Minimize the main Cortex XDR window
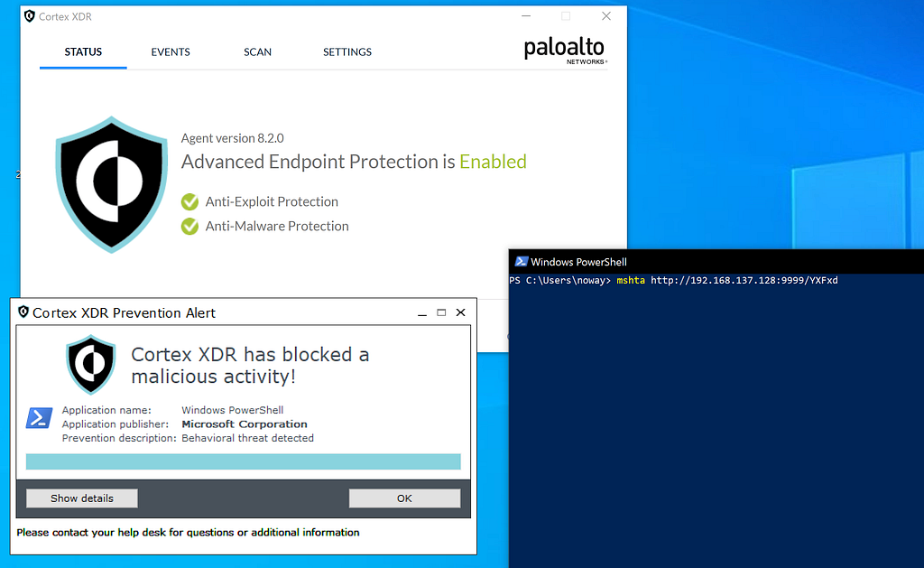The image size is (924, 568). pyautogui.click(x=526, y=16)
